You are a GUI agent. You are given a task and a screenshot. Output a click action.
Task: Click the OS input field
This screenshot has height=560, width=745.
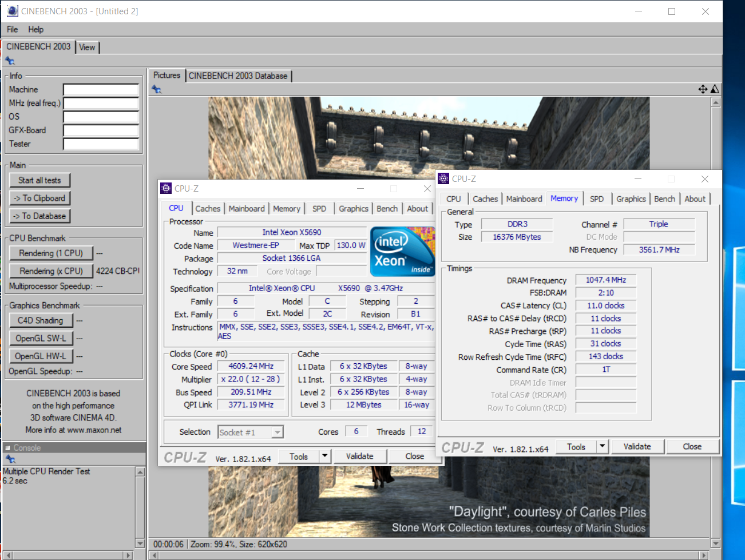point(101,117)
